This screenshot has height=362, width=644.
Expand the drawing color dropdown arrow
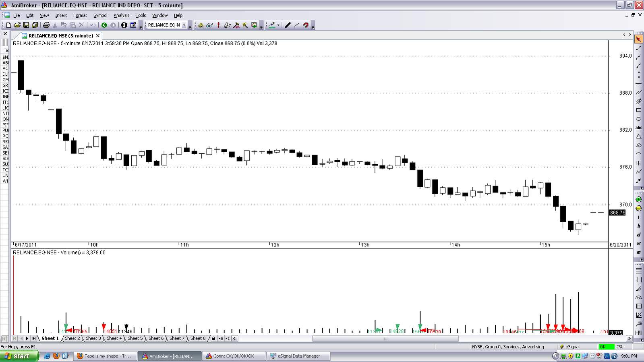coord(278,25)
